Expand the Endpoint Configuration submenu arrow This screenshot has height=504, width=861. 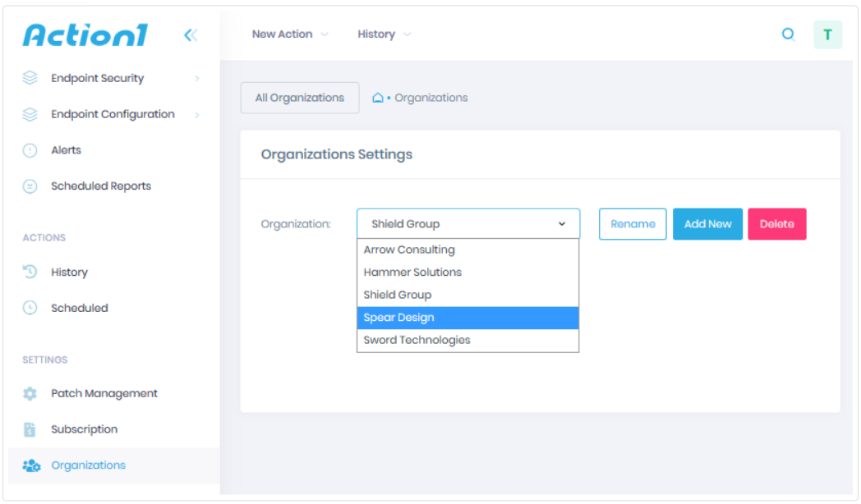(x=197, y=115)
